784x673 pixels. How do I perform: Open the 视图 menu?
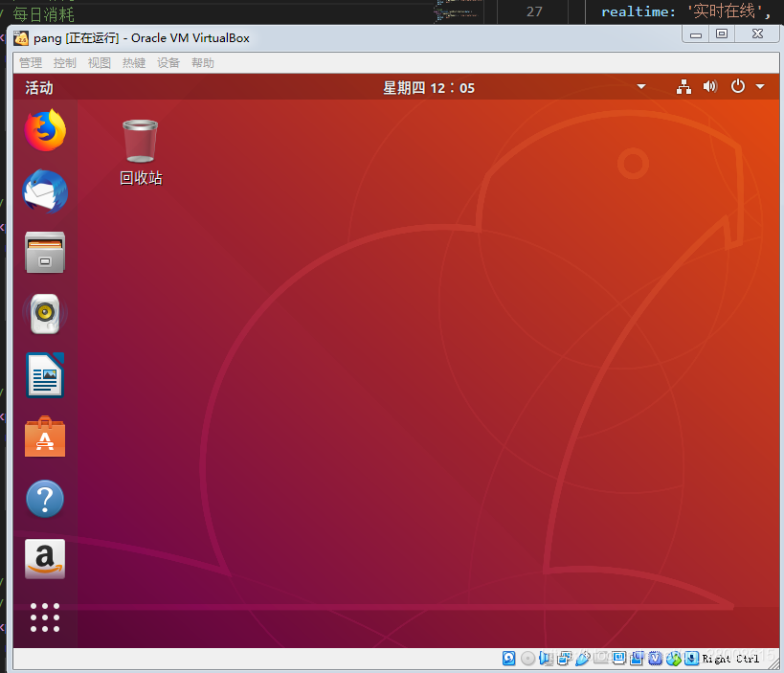pos(99,62)
